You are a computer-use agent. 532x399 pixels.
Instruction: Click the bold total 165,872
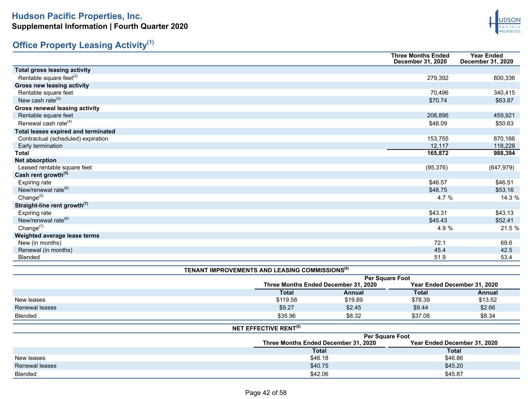pos(438,153)
